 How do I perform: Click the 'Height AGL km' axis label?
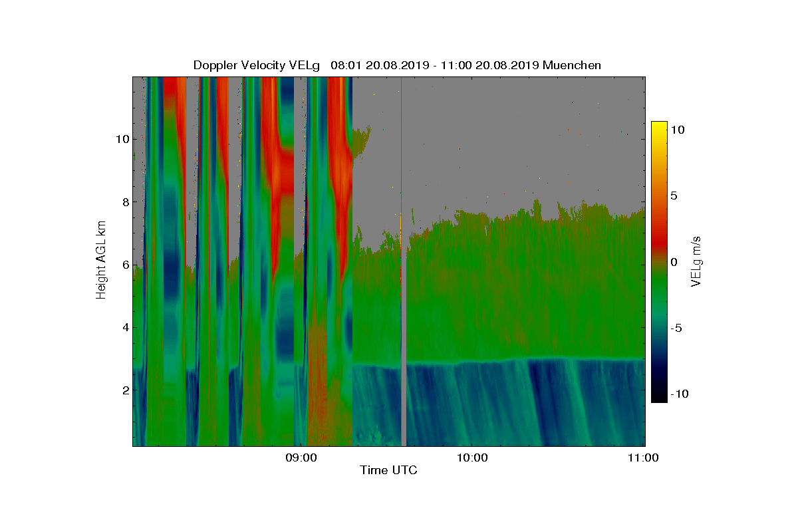(101, 261)
